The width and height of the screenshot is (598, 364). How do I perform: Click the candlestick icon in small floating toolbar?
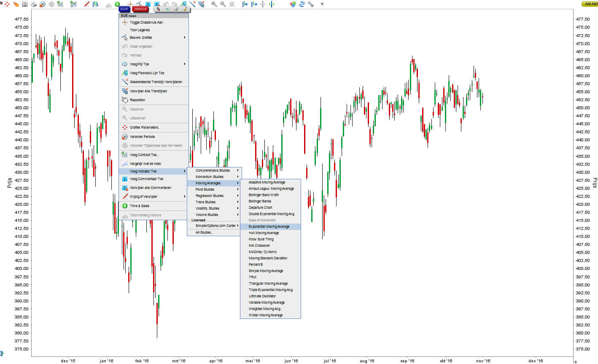pyautogui.click(x=159, y=9)
